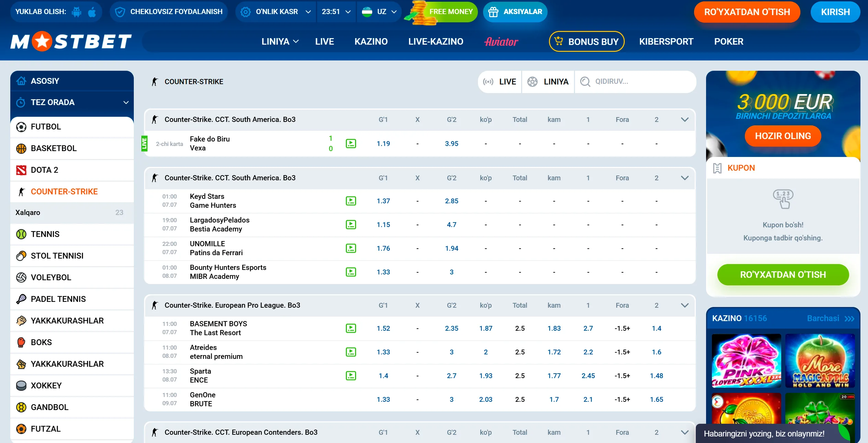Click the Mostbet logo
This screenshot has height=443, width=868.
pos(71,42)
